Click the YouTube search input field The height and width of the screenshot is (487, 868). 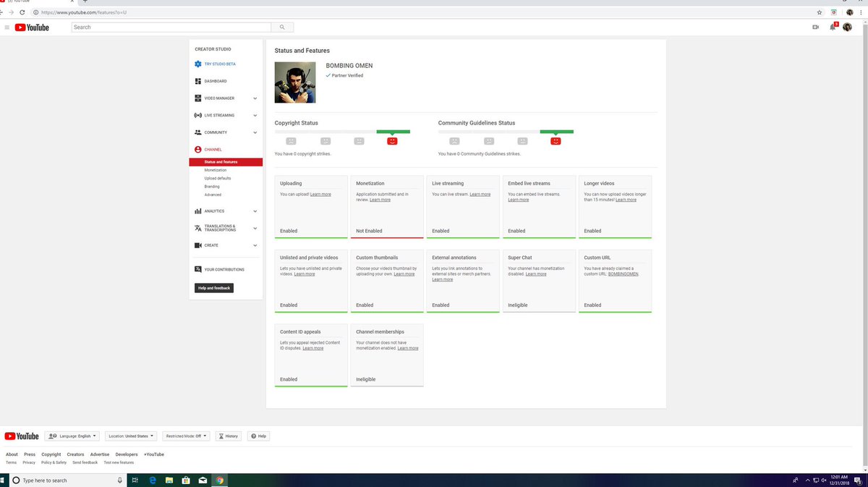tap(171, 27)
